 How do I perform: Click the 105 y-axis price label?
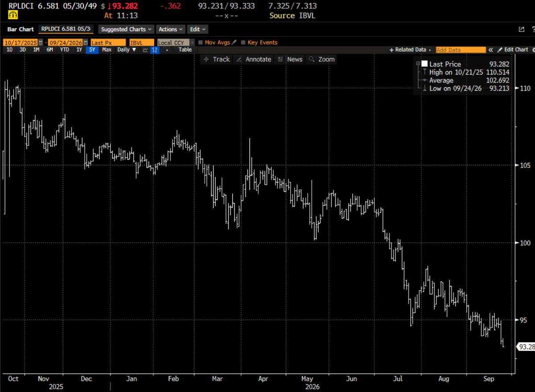point(525,165)
